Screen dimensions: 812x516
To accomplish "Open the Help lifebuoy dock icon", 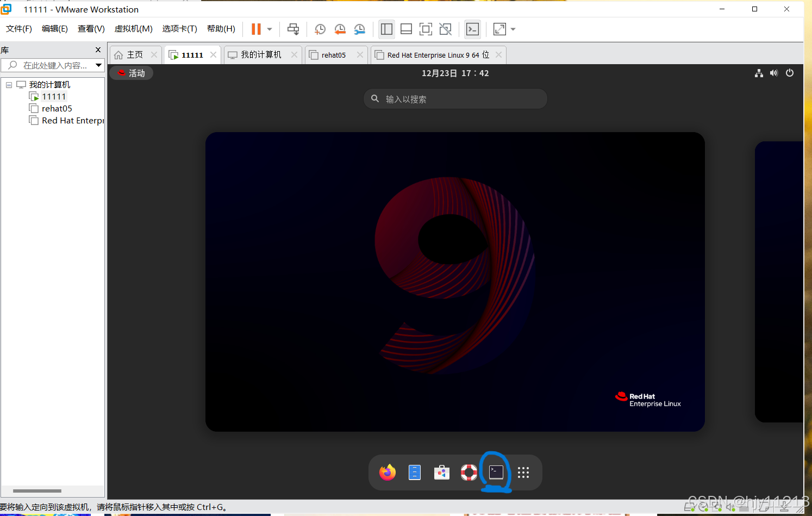I will tap(469, 473).
